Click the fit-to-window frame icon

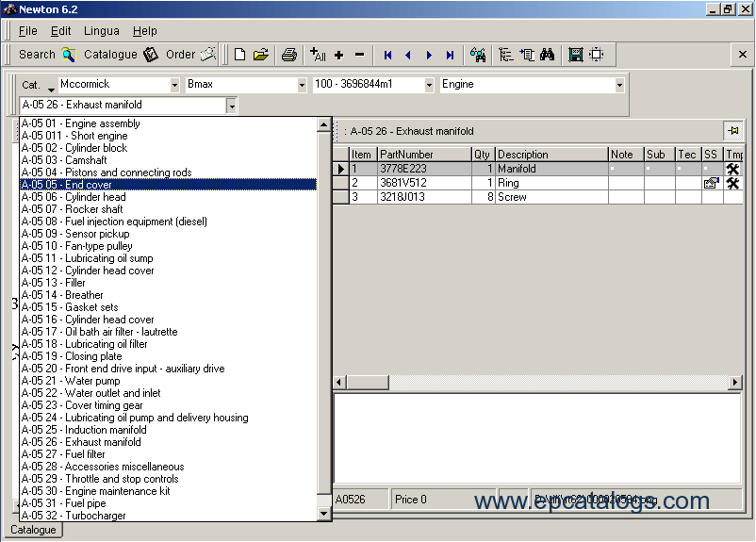(597, 55)
